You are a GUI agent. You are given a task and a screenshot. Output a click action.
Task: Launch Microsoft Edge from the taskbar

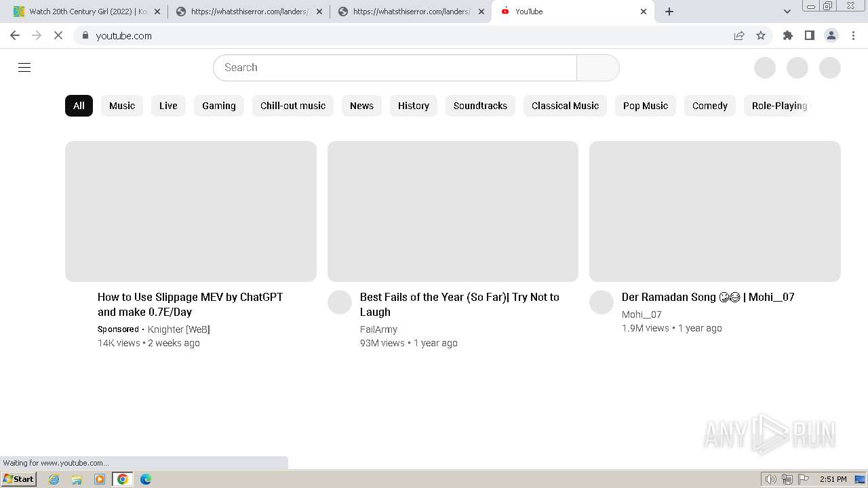[146, 479]
